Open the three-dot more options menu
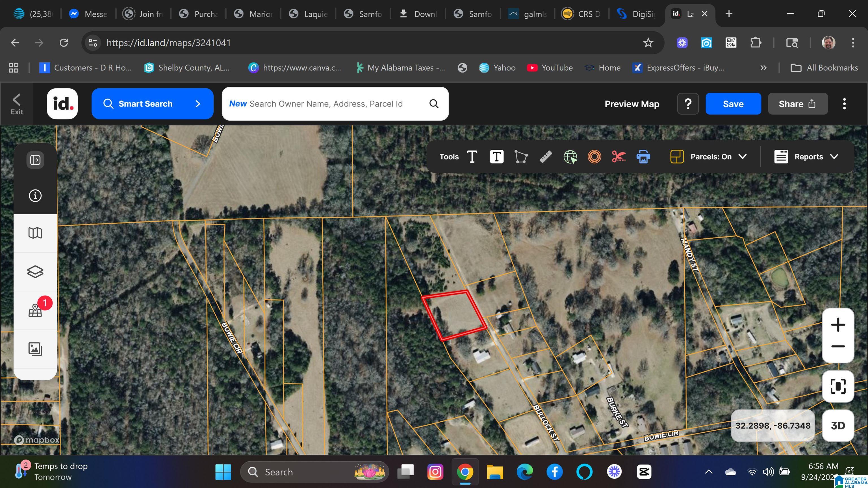 [x=844, y=104]
